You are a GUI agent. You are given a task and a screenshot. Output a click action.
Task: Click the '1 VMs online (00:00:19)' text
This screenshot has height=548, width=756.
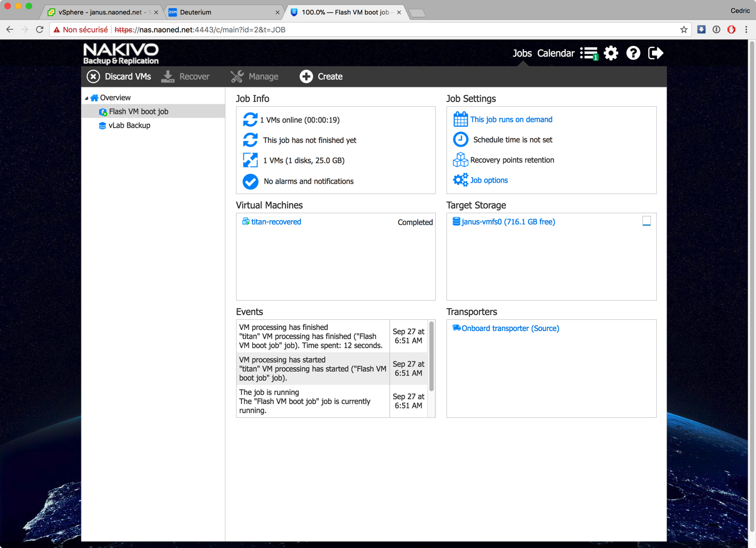coord(300,120)
